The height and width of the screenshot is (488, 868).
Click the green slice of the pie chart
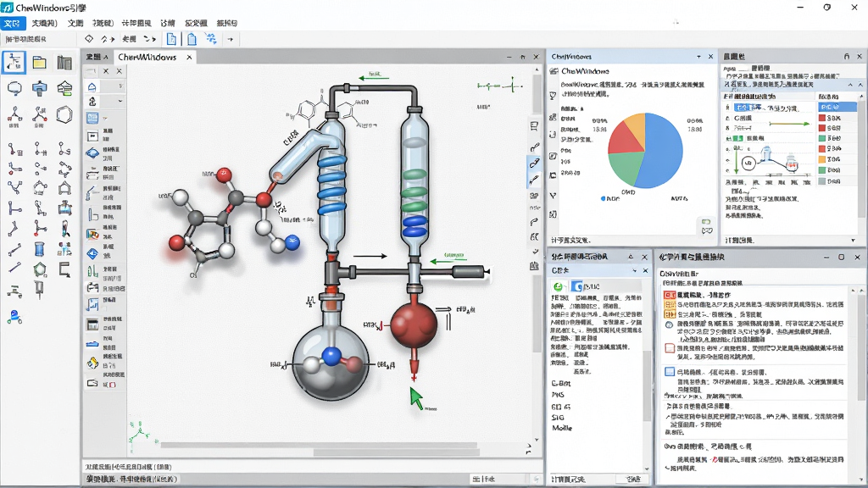(626, 169)
